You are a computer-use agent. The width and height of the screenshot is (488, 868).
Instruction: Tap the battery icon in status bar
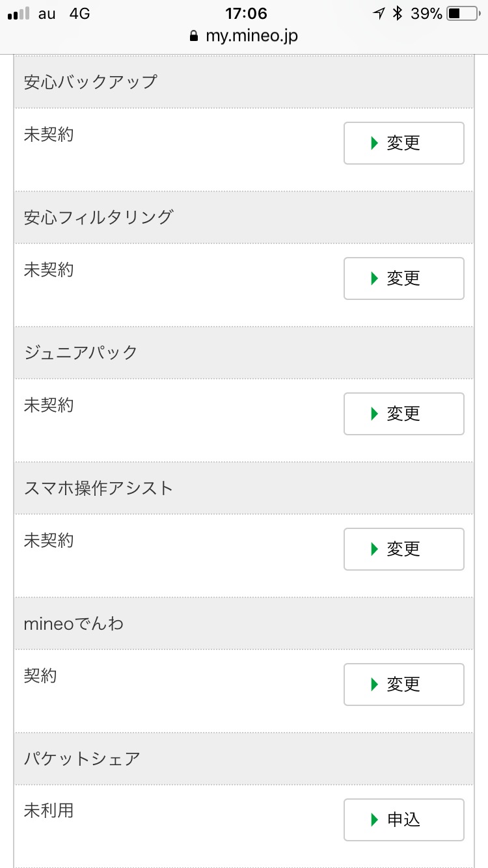[x=463, y=14]
